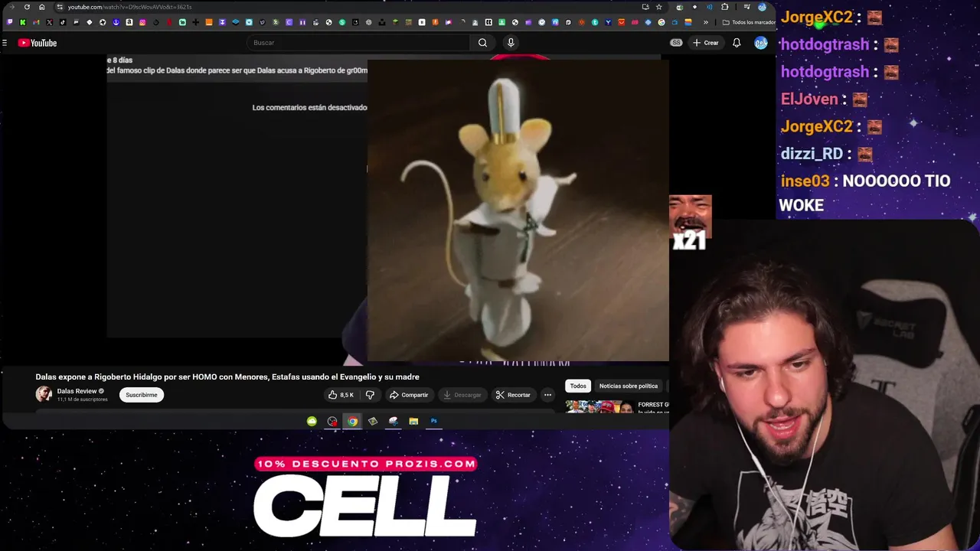
Task: Clip the video with Recortar
Action: (513, 395)
